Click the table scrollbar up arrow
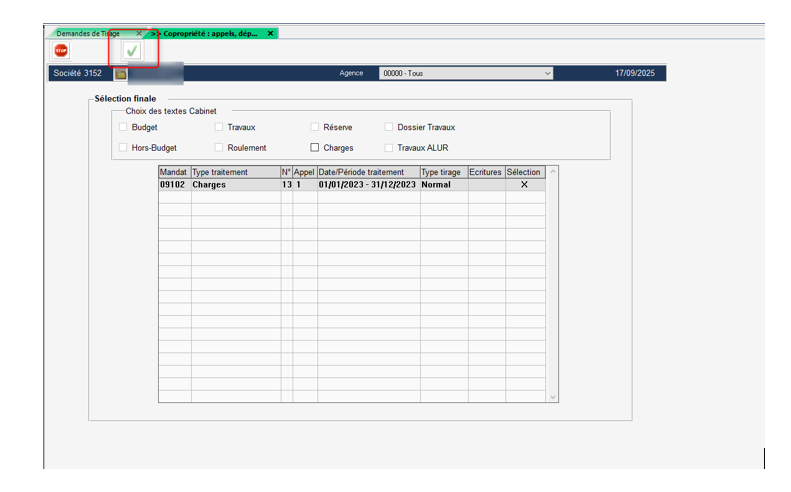Image resolution: width=791 pixels, height=492 pixels. pos(553,172)
